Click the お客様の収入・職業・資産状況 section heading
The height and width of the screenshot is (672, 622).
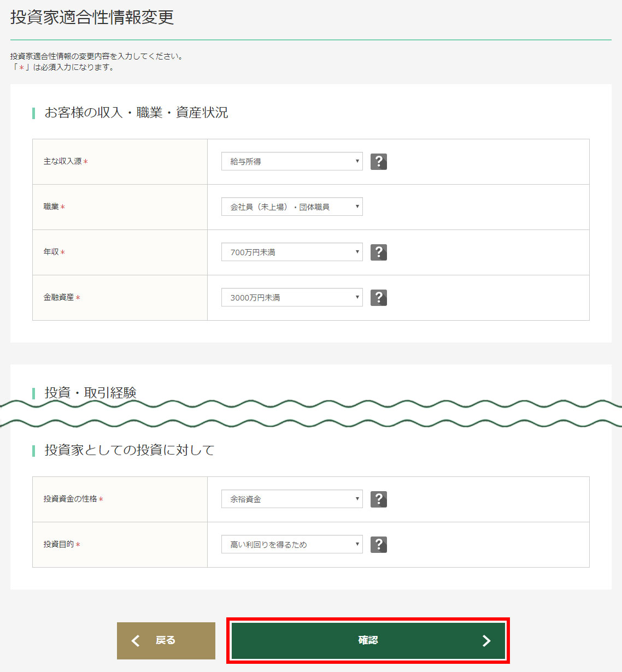coord(136,113)
